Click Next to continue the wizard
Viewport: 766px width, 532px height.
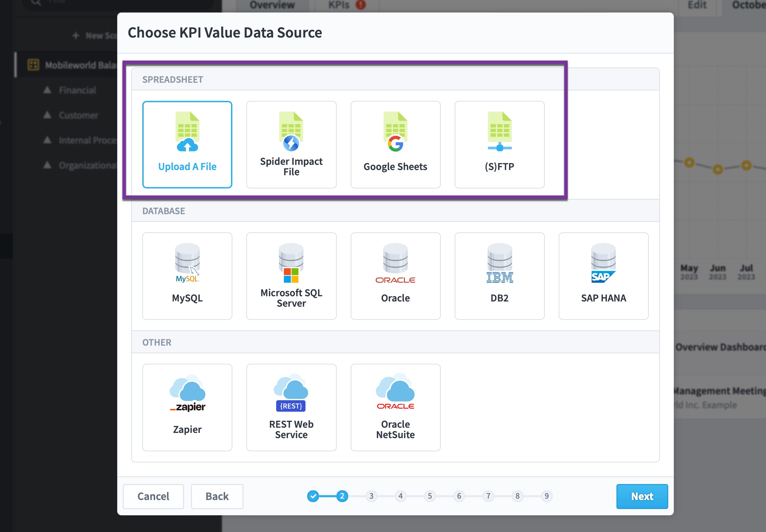click(x=642, y=496)
